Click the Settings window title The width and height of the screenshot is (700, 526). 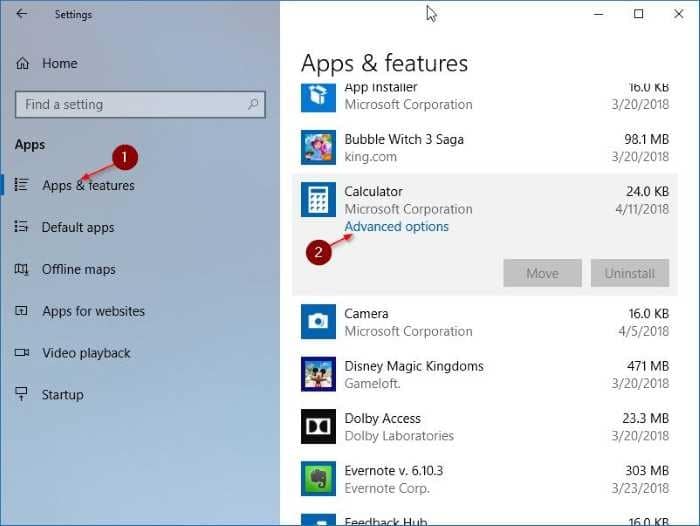(x=73, y=15)
